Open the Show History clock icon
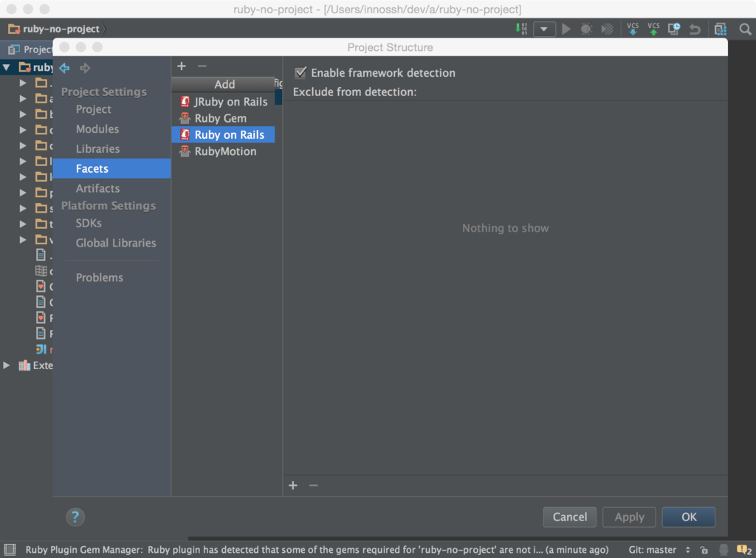This screenshot has height=558, width=756. tap(673, 29)
